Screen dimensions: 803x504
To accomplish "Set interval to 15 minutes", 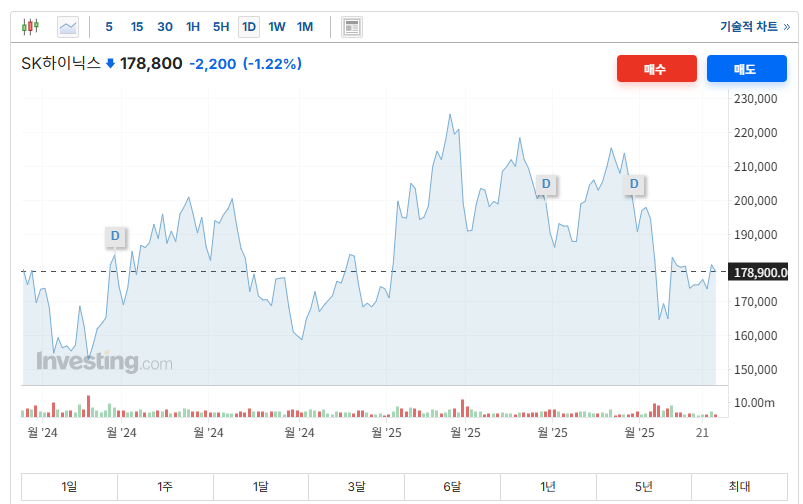I will coord(137,27).
